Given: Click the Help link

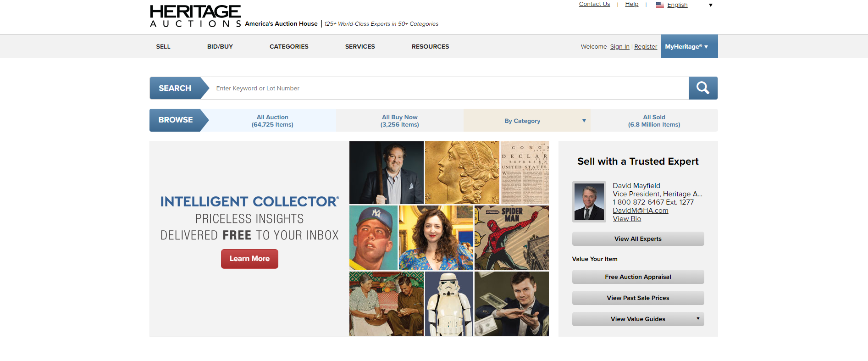Looking at the screenshot, I should click(632, 4).
